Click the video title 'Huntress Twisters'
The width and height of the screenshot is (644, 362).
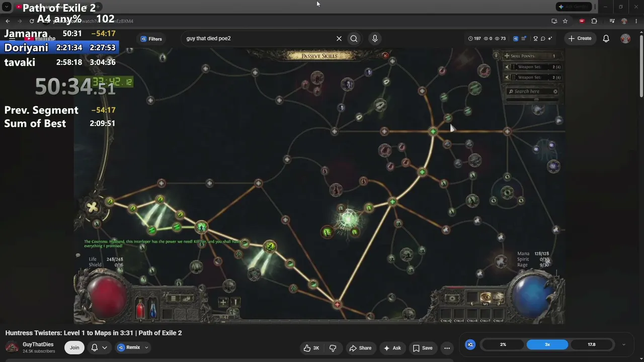click(x=94, y=333)
